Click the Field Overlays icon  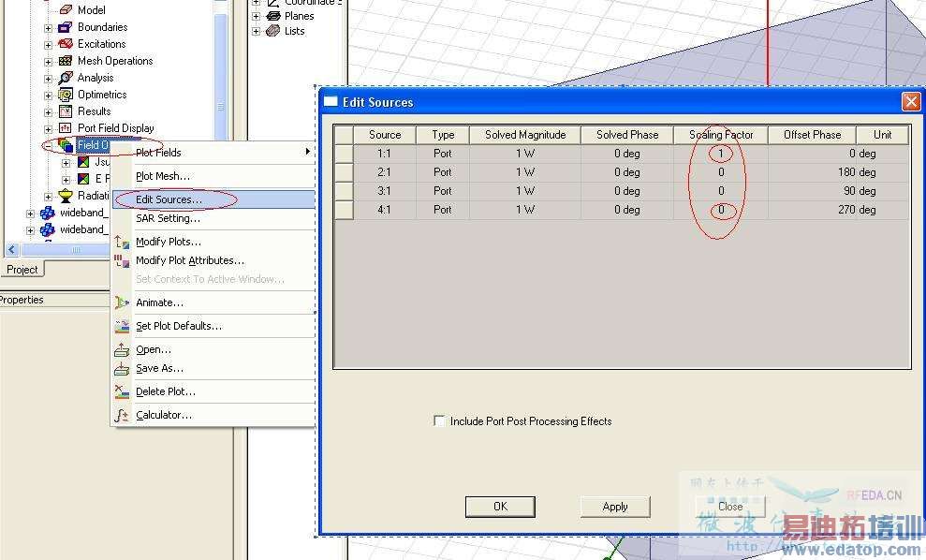66,145
